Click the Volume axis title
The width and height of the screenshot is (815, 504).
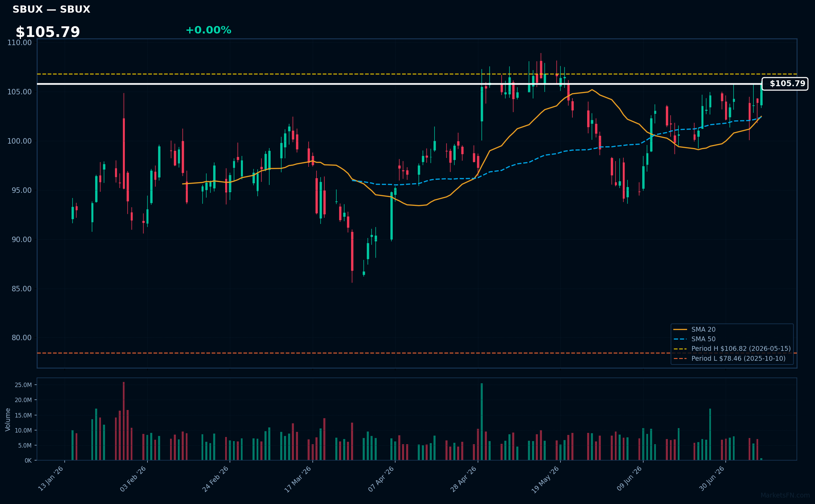coord(8,420)
